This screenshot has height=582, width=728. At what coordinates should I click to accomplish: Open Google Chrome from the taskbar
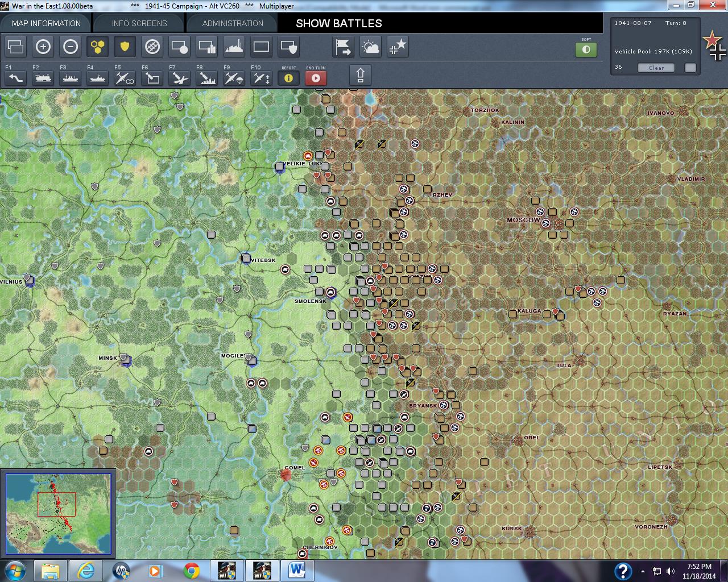point(192,571)
